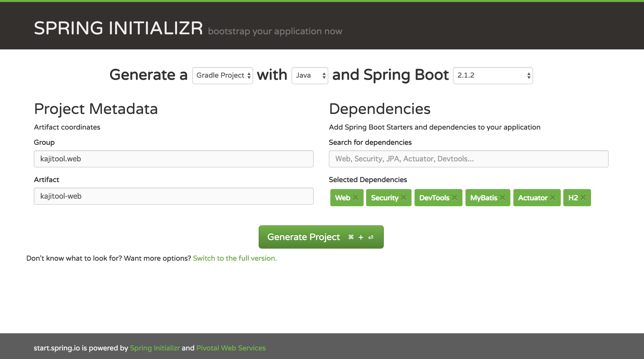Open the Java language dropdown
644x359 pixels.
[x=310, y=75]
